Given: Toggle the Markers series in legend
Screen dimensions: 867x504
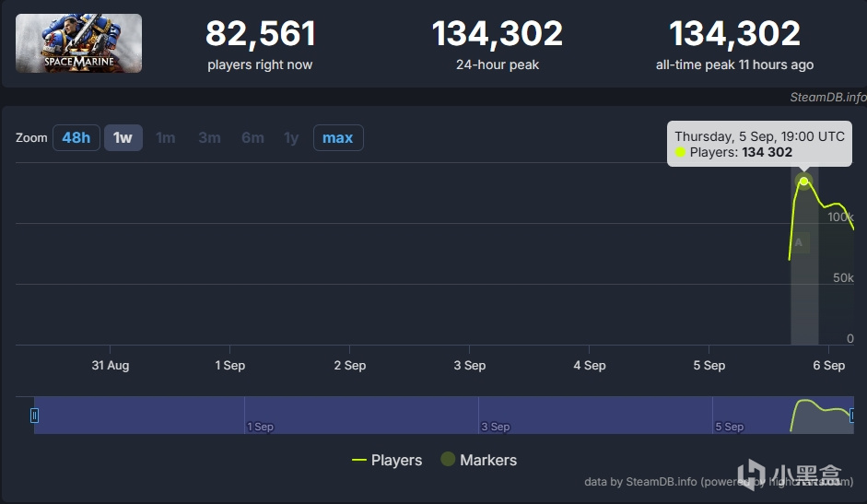Looking at the screenshot, I should pyautogui.click(x=479, y=460).
